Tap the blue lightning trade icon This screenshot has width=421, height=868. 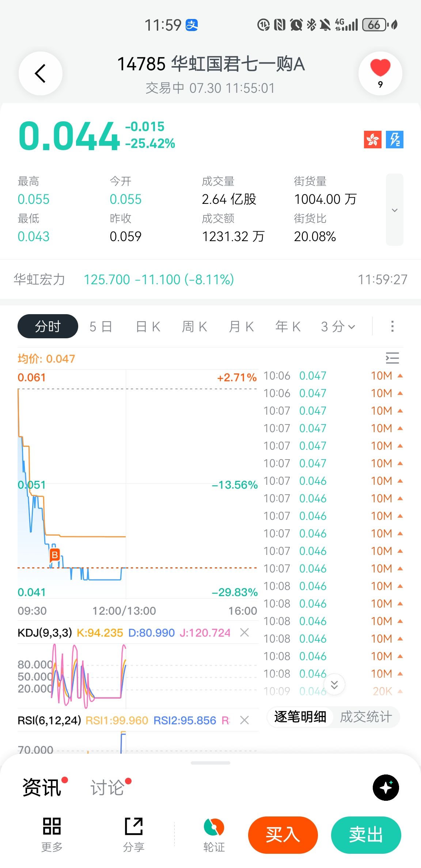395,140
